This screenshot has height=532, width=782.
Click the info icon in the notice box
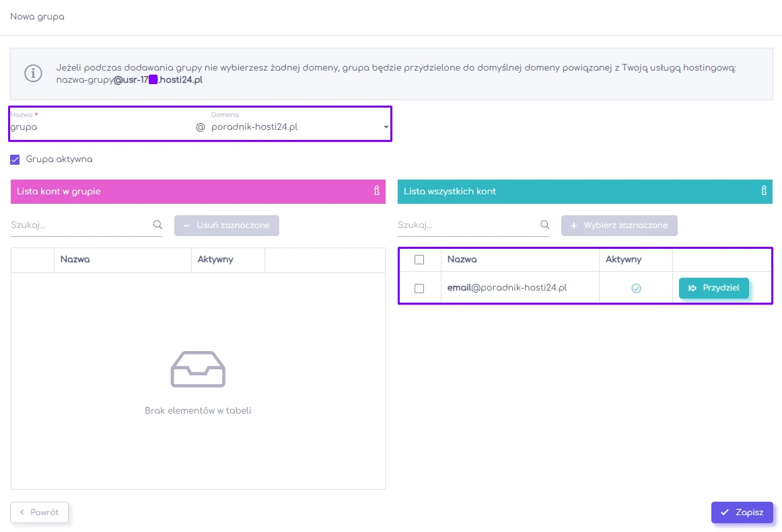pyautogui.click(x=34, y=73)
